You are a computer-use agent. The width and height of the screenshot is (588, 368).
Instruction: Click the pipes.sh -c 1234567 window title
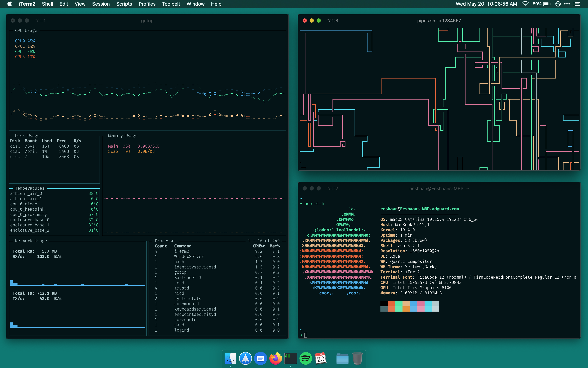[439, 21]
